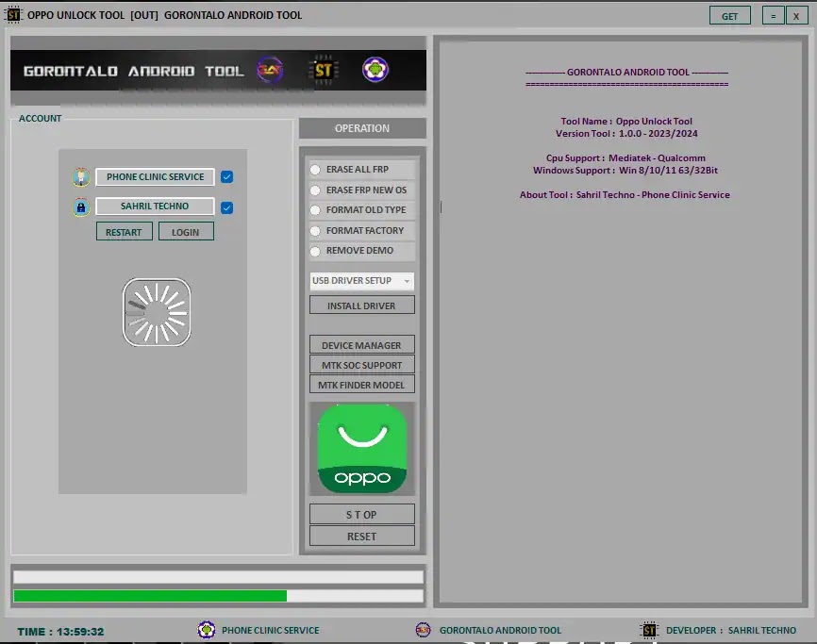This screenshot has height=644, width=817.
Task: Click the RESET button
Action: tap(361, 537)
